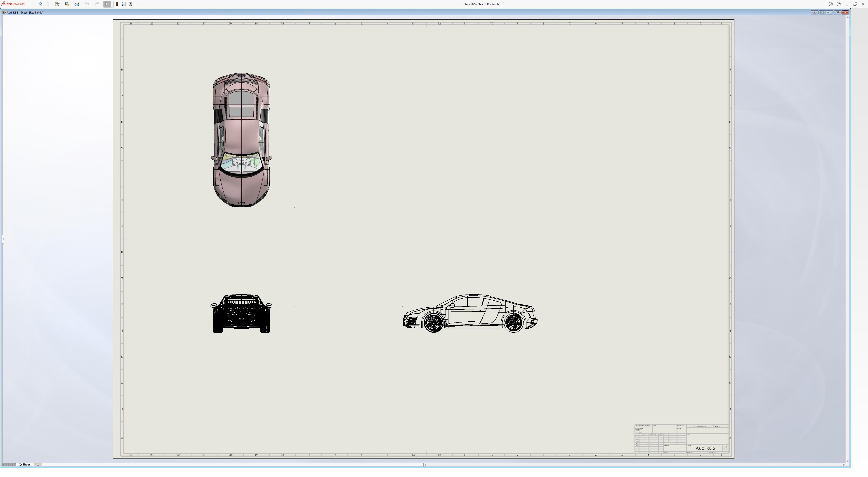Open the Help question mark icon
Viewport: 868px width, 477px height.
click(839, 4)
